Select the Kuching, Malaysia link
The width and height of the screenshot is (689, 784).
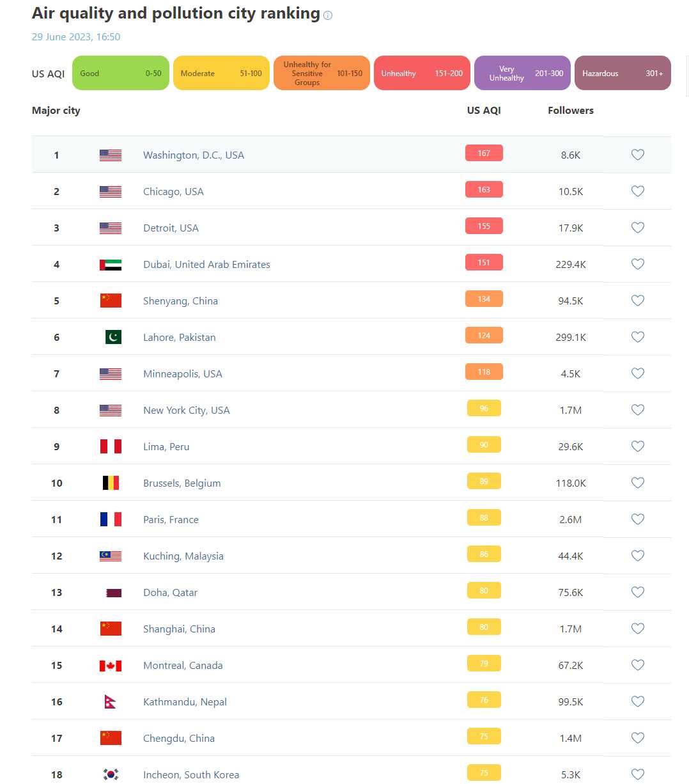(183, 556)
